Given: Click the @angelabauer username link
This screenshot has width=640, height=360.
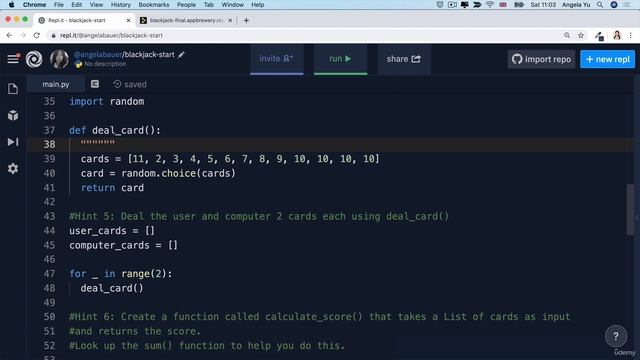Looking at the screenshot, I should coord(98,54).
